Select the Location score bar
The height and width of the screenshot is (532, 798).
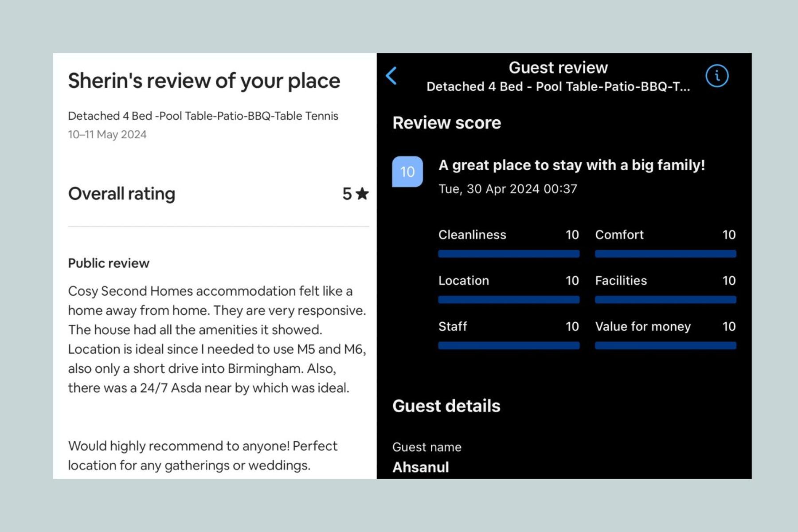(509, 300)
